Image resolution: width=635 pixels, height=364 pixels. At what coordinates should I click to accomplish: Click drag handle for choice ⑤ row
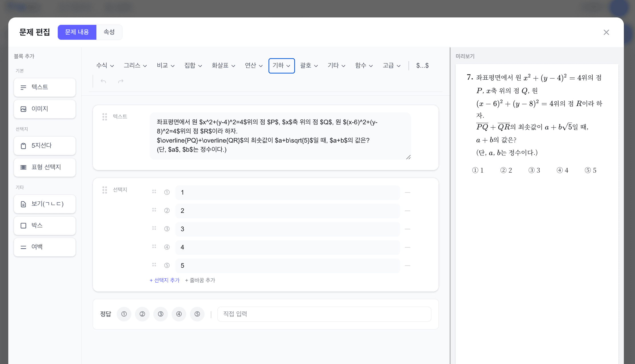154,265
